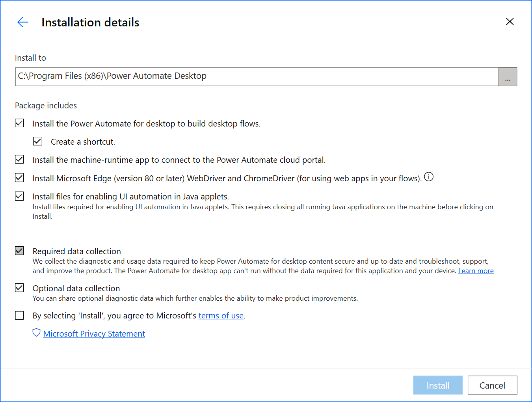532x402 pixels.
Task: Click the shield icon by Privacy Statement
Action: point(36,333)
